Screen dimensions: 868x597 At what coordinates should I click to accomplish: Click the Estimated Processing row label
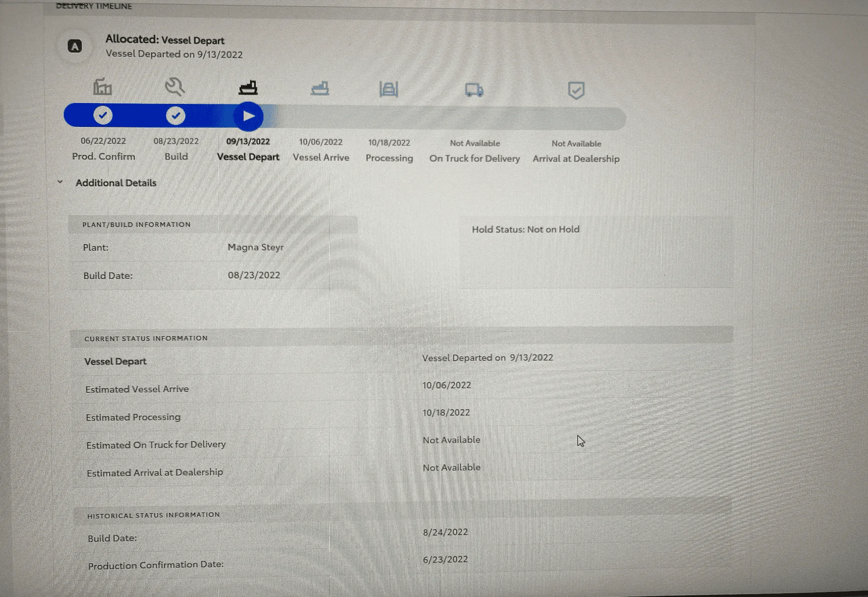(133, 417)
